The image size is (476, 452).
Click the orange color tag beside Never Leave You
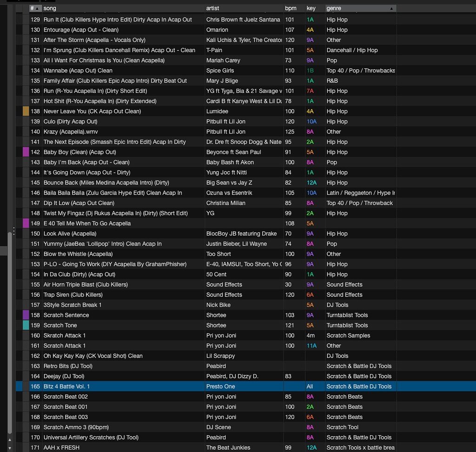coord(26,111)
